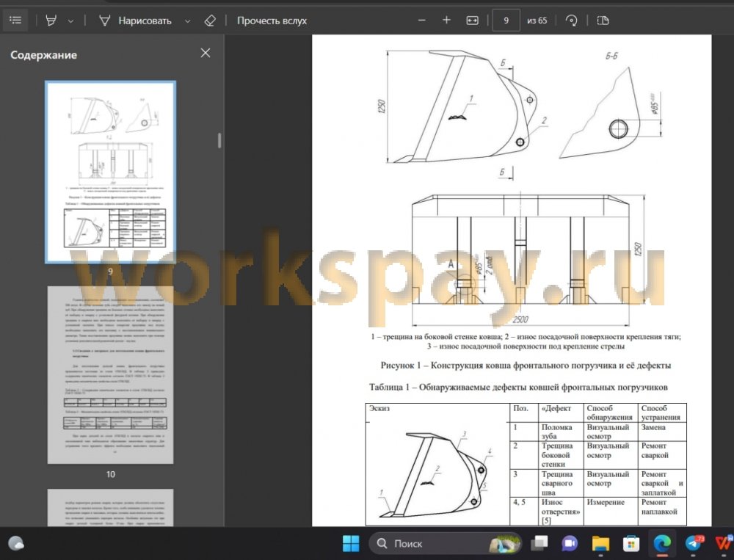Close the Содержание sidebar

[206, 53]
